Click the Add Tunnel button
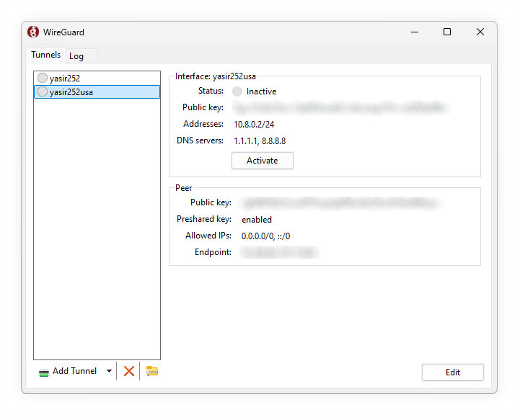 [x=68, y=371]
